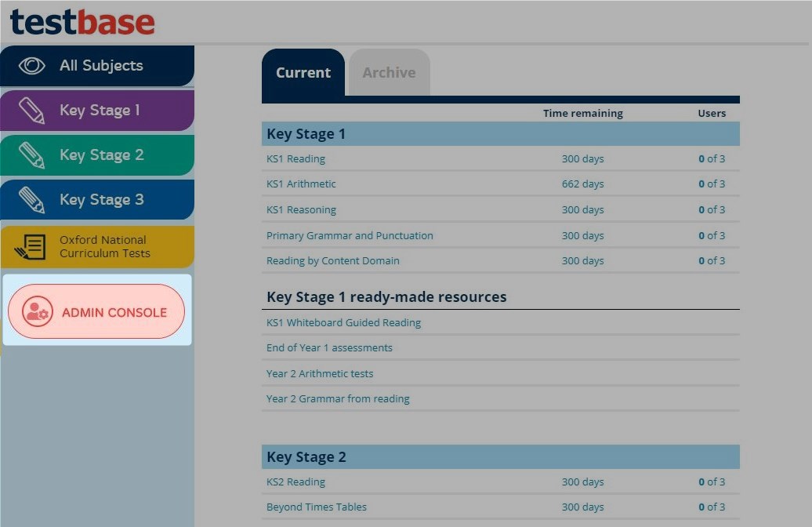The image size is (812, 527).
Task: Click the Oxford National Curriculum Tests paper icon
Action: point(30,247)
